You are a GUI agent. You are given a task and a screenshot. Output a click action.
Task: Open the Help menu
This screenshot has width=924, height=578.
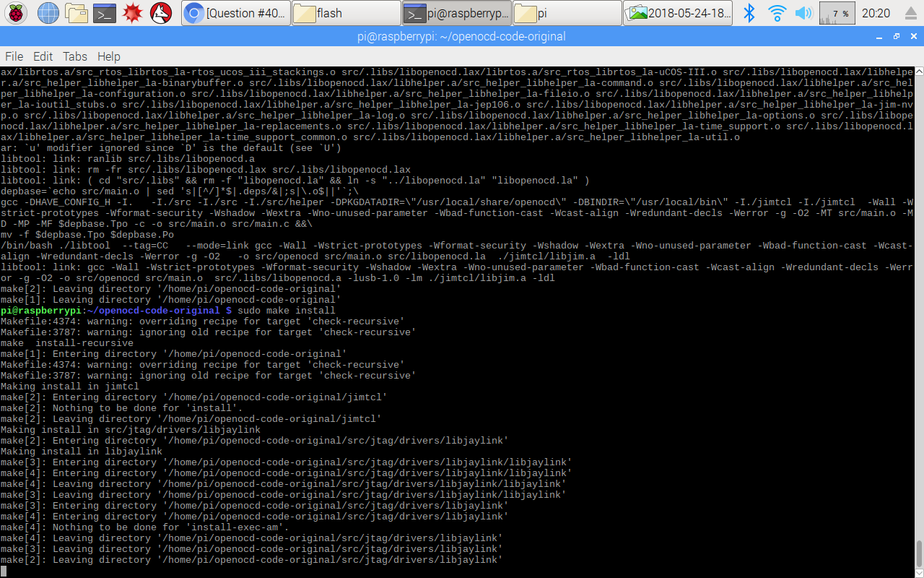109,56
